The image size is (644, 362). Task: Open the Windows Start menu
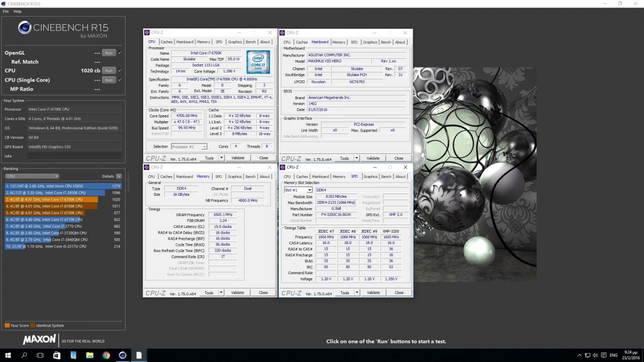coord(8,355)
